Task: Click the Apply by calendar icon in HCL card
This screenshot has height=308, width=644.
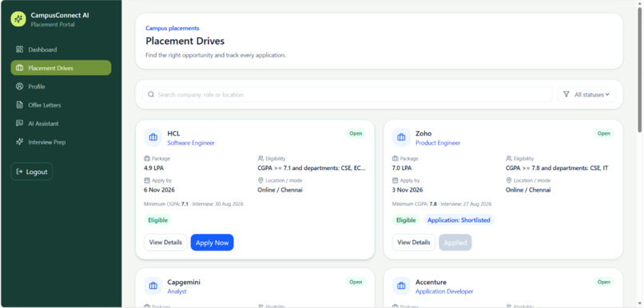Action: click(147, 180)
